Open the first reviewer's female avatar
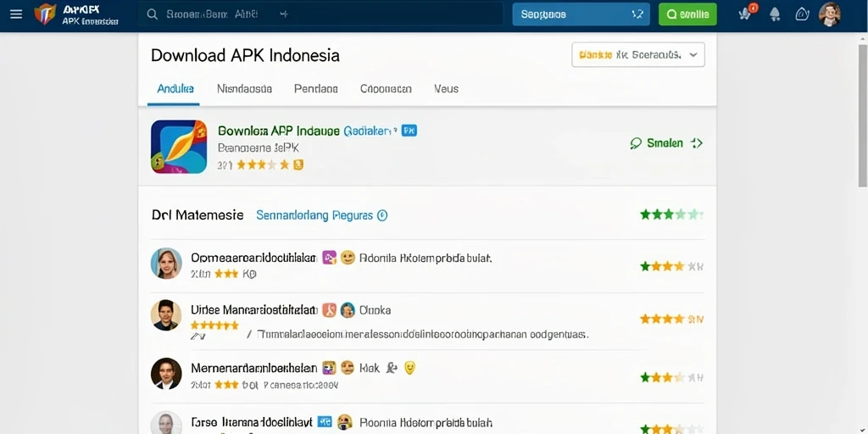Image resolution: width=868 pixels, height=434 pixels. [x=166, y=263]
